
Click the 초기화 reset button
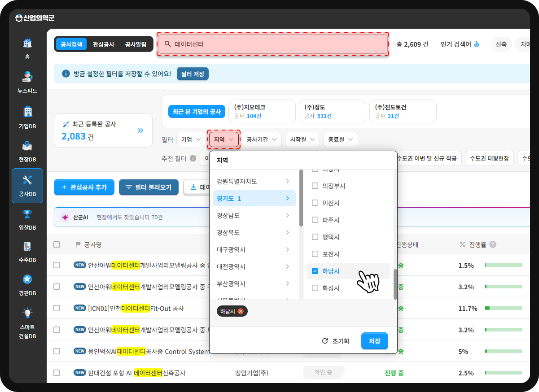pyautogui.click(x=336, y=341)
